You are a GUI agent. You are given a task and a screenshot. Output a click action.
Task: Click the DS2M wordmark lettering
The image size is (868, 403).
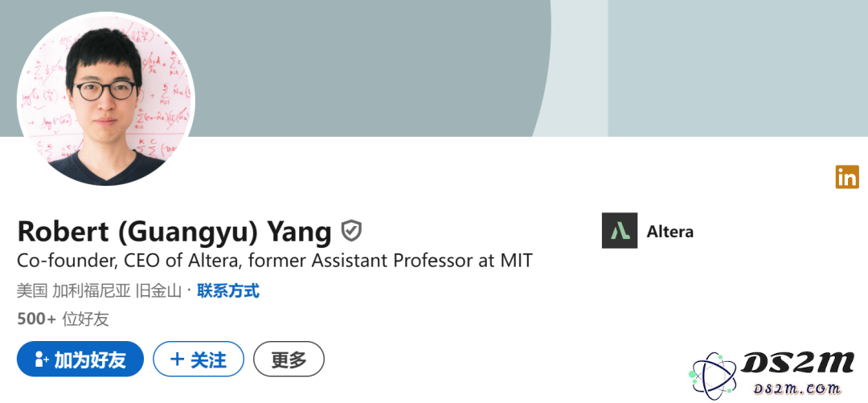(x=797, y=364)
